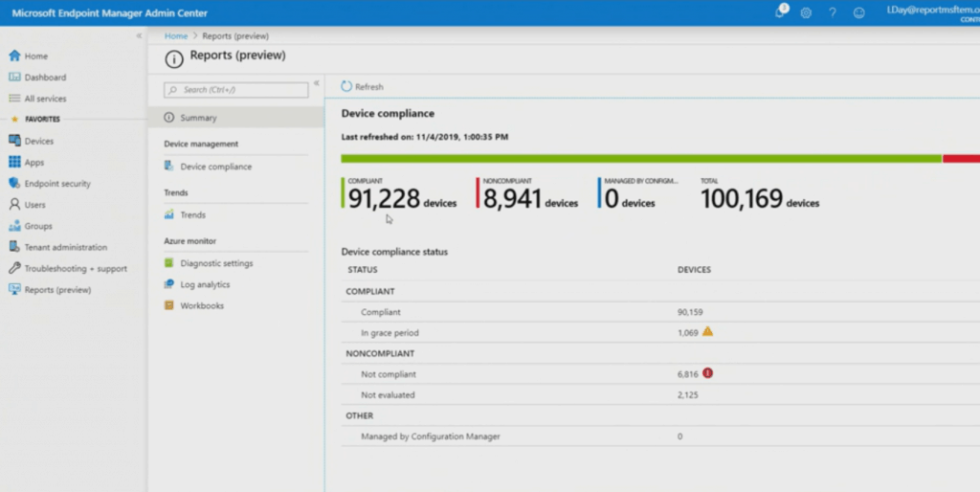
Task: Click the Not evaluated value 2,125
Action: click(x=687, y=394)
